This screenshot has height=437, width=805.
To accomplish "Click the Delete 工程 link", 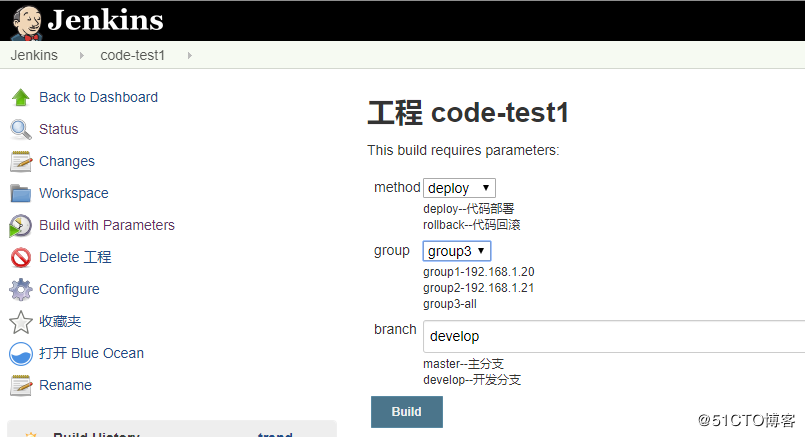I will [75, 257].
